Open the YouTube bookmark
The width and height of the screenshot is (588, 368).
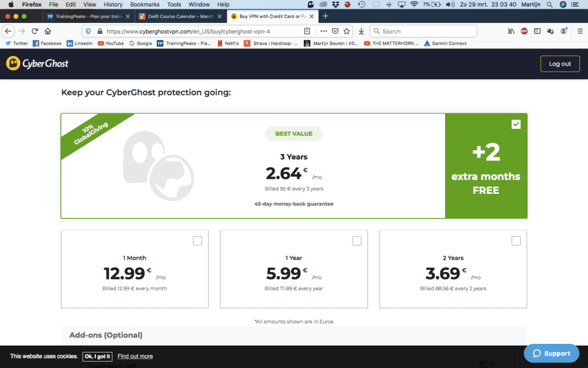tap(111, 43)
